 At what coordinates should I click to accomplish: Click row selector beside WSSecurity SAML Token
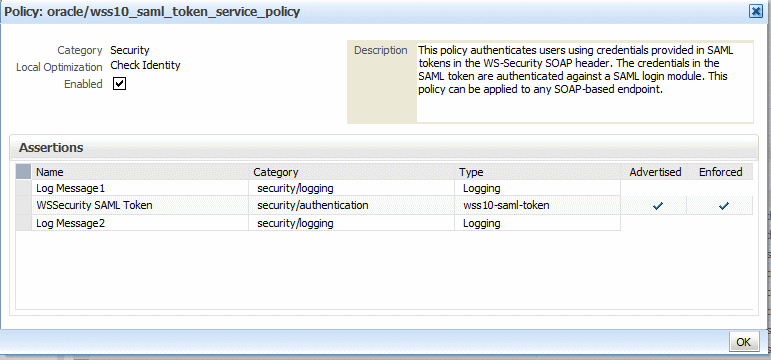[x=23, y=205]
